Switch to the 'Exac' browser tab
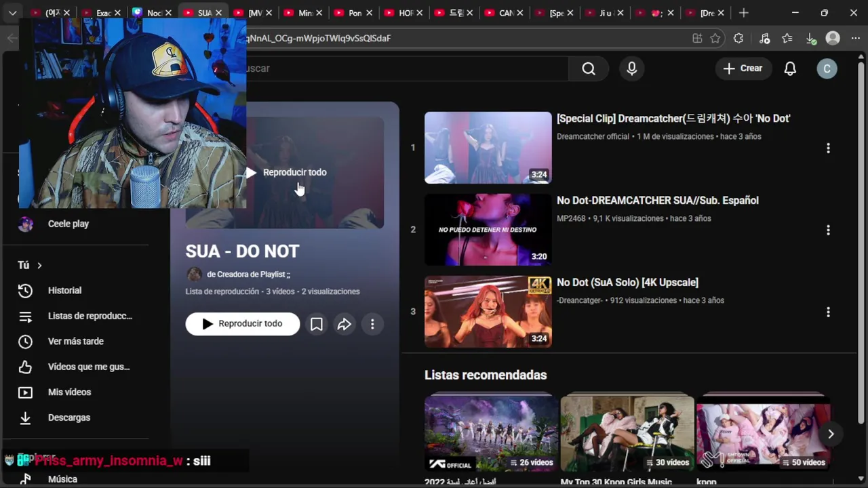868x488 pixels. click(103, 13)
